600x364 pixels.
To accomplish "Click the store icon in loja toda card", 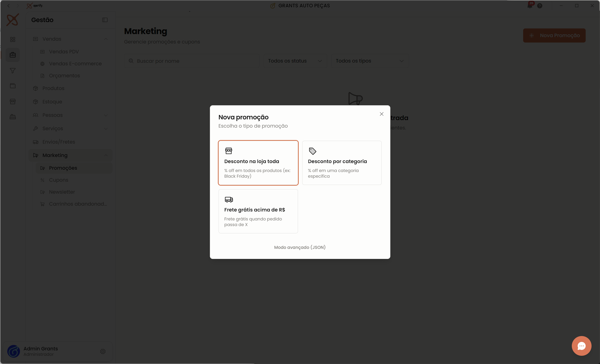I will pyautogui.click(x=229, y=151).
